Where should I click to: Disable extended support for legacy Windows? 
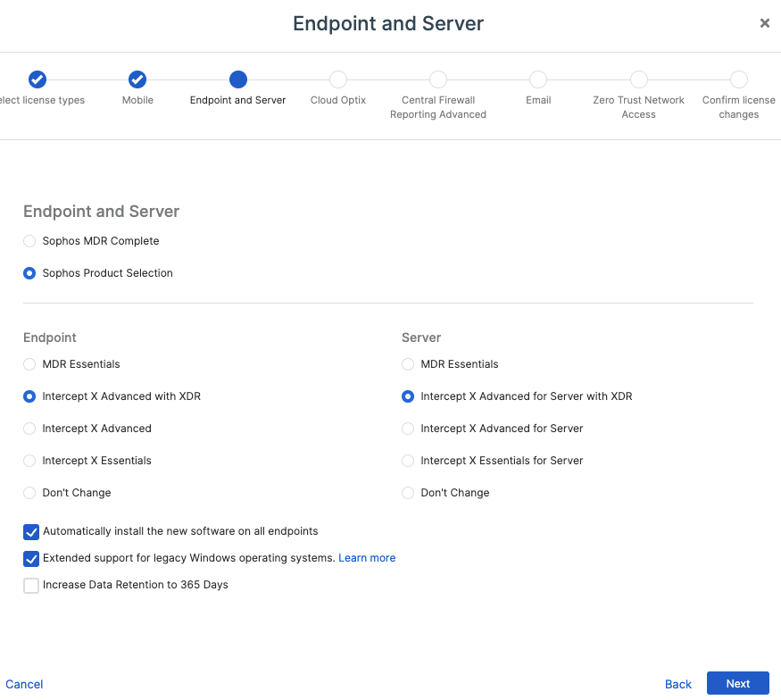[x=31, y=559]
